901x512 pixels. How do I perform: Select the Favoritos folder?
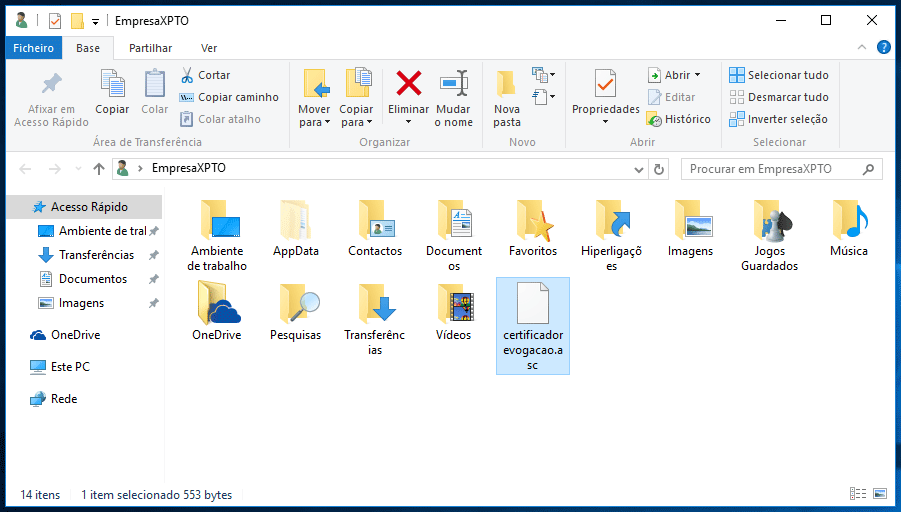(533, 229)
